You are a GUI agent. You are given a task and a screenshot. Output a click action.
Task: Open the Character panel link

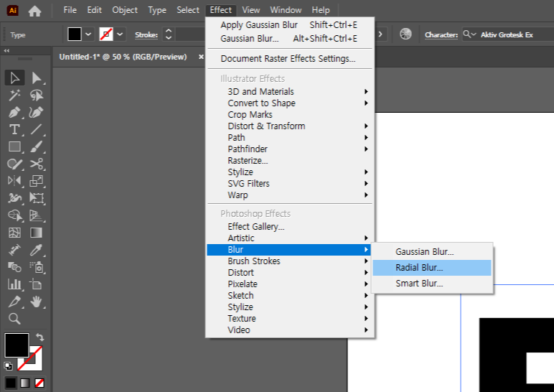(441, 34)
